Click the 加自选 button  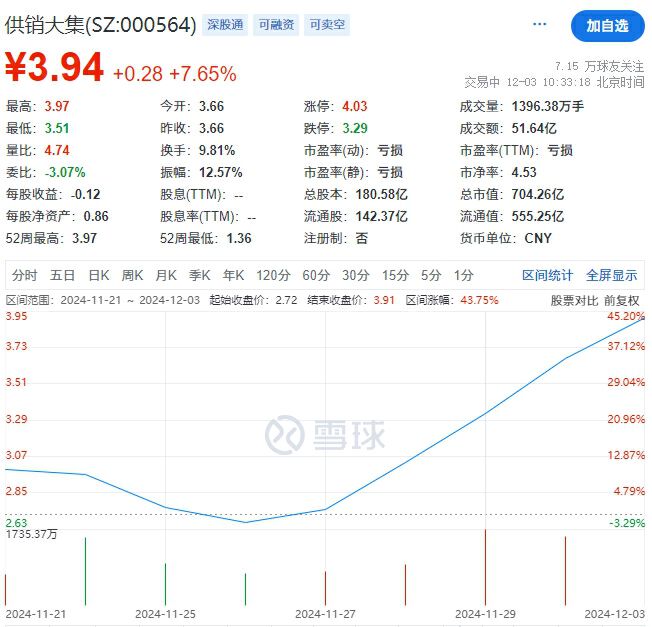tap(608, 26)
